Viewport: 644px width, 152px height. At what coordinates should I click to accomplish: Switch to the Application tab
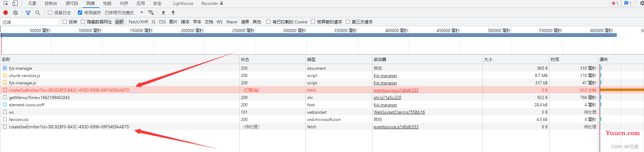pos(140,3)
